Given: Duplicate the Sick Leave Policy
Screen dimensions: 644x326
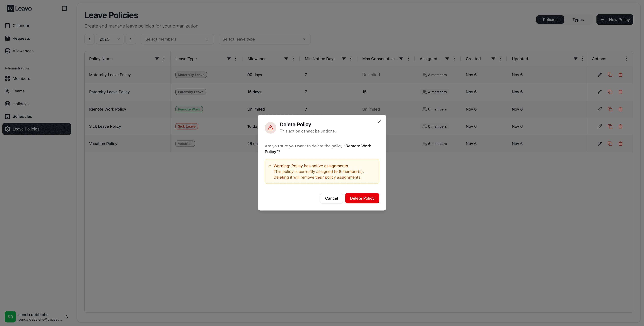Looking at the screenshot, I should [610, 126].
